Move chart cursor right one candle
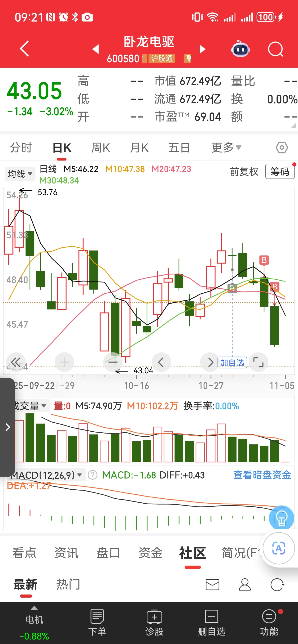Viewport: 298px width, 644px height. pyautogui.click(x=210, y=362)
